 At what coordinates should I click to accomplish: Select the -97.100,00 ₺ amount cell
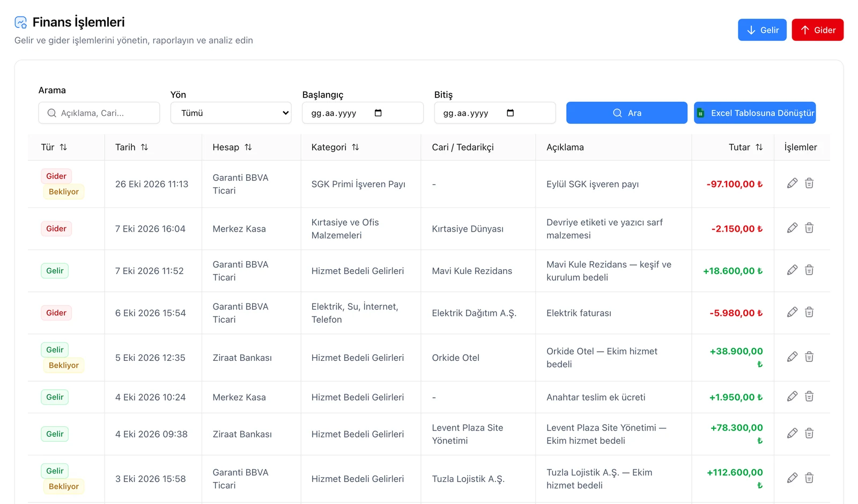click(734, 184)
